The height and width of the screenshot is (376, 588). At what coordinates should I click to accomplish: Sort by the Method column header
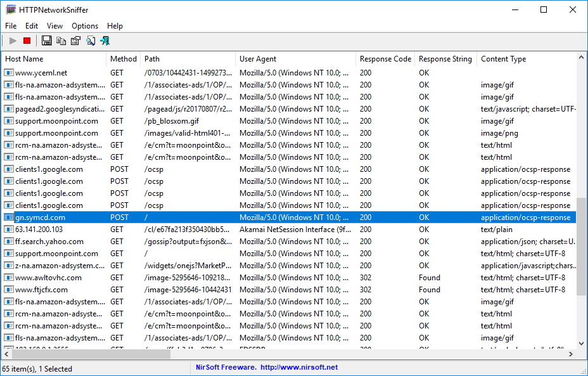(124, 59)
